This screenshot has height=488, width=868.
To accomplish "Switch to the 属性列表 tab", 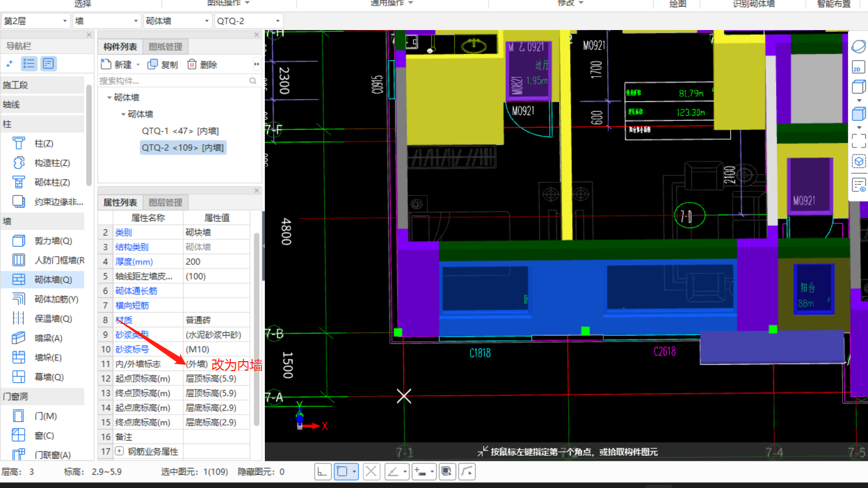I will point(120,203).
